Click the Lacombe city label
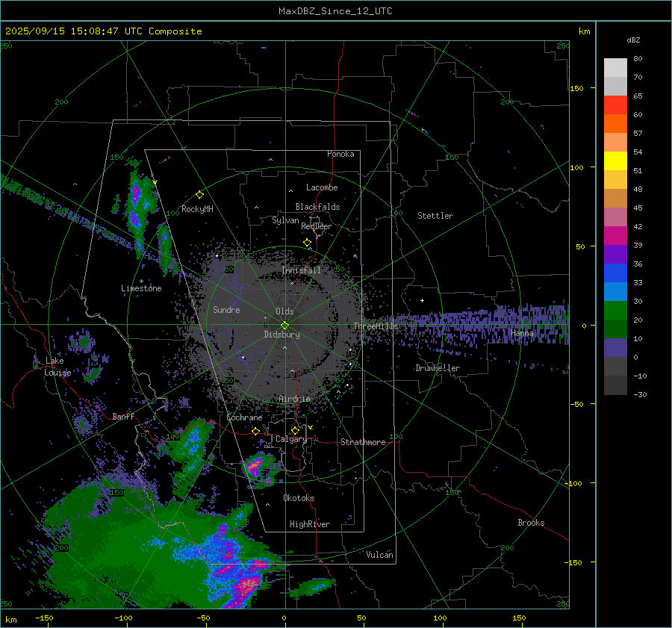The width and height of the screenshot is (672, 628). point(322,187)
